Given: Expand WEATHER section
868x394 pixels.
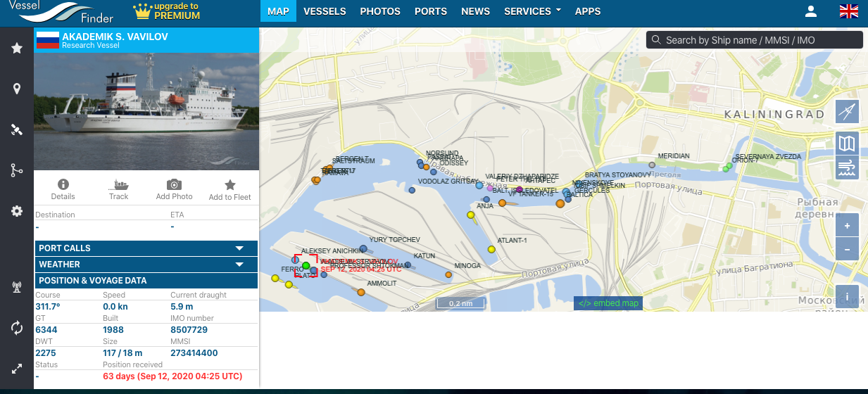Looking at the screenshot, I should pyautogui.click(x=146, y=265).
